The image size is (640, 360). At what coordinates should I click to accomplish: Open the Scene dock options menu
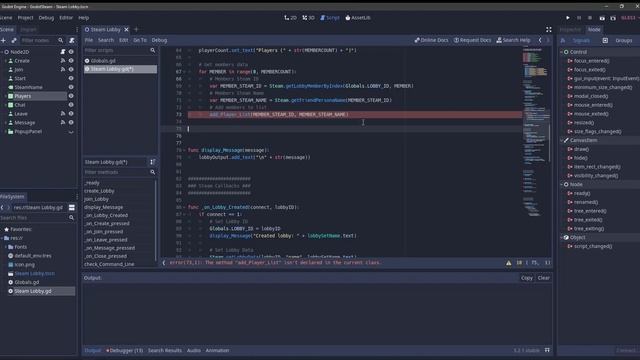click(x=77, y=29)
